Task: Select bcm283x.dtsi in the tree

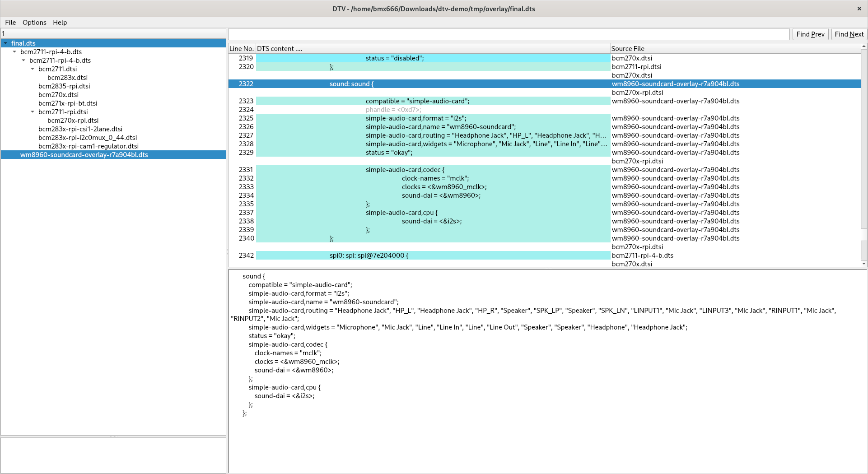Action: [x=67, y=78]
